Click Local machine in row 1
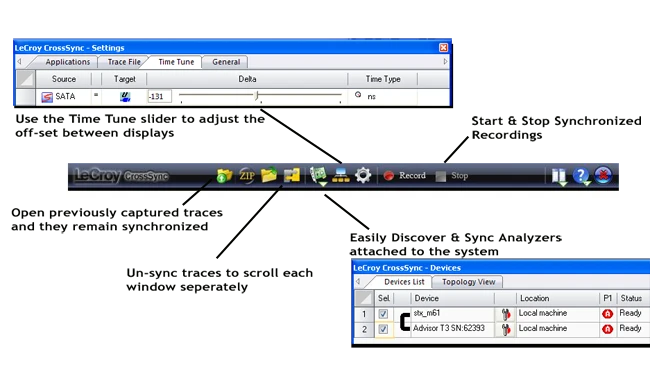The image size is (650, 367). click(x=543, y=313)
